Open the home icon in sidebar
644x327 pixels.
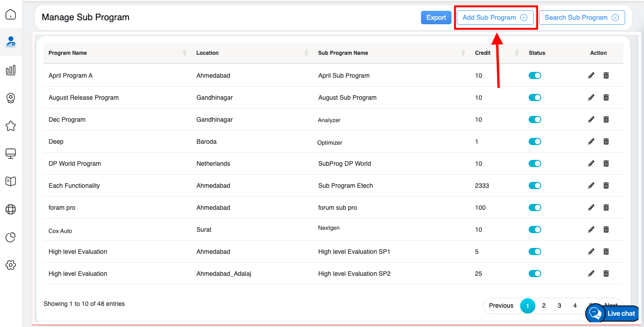(x=11, y=15)
